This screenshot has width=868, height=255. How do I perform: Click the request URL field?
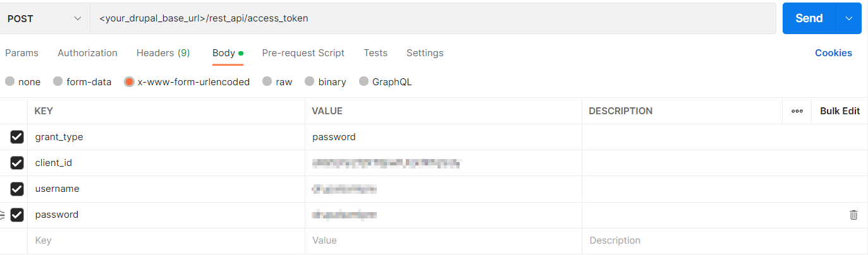(x=433, y=18)
